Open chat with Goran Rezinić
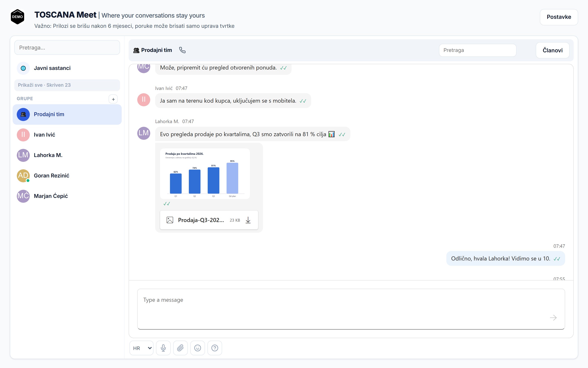The image size is (588, 368). pyautogui.click(x=67, y=176)
